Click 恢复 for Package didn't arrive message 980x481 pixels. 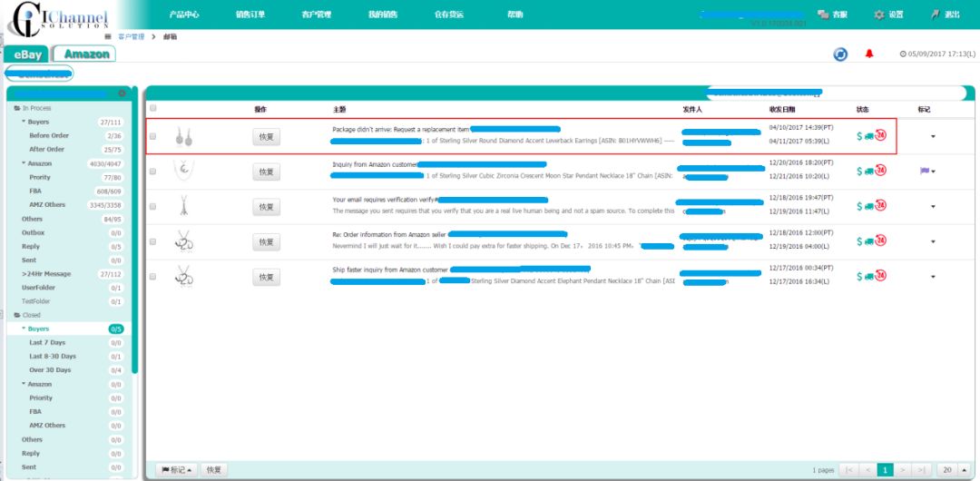(x=266, y=137)
